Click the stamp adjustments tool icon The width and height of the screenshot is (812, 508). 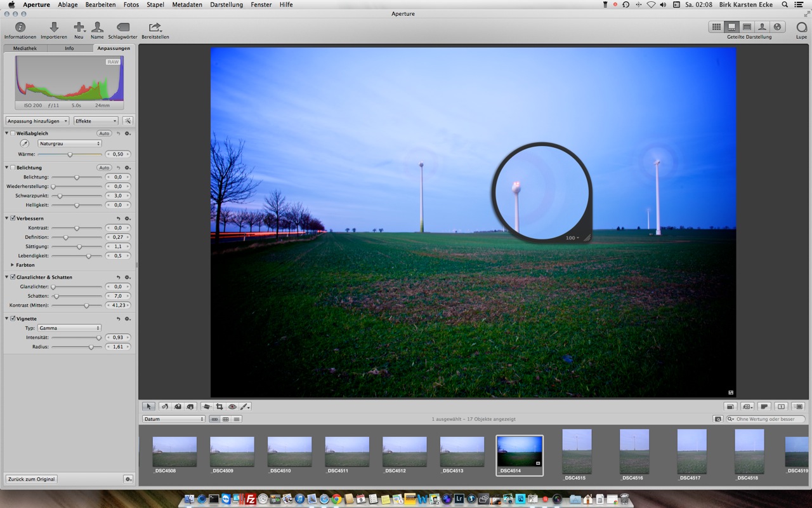[x=190, y=406]
